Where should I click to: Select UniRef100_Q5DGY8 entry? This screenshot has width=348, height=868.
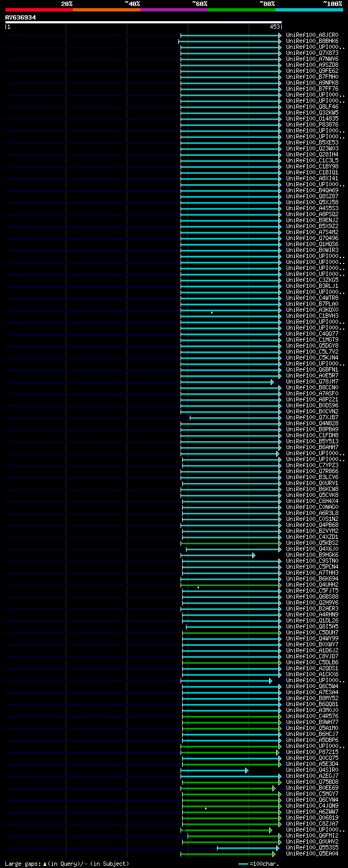(312, 346)
